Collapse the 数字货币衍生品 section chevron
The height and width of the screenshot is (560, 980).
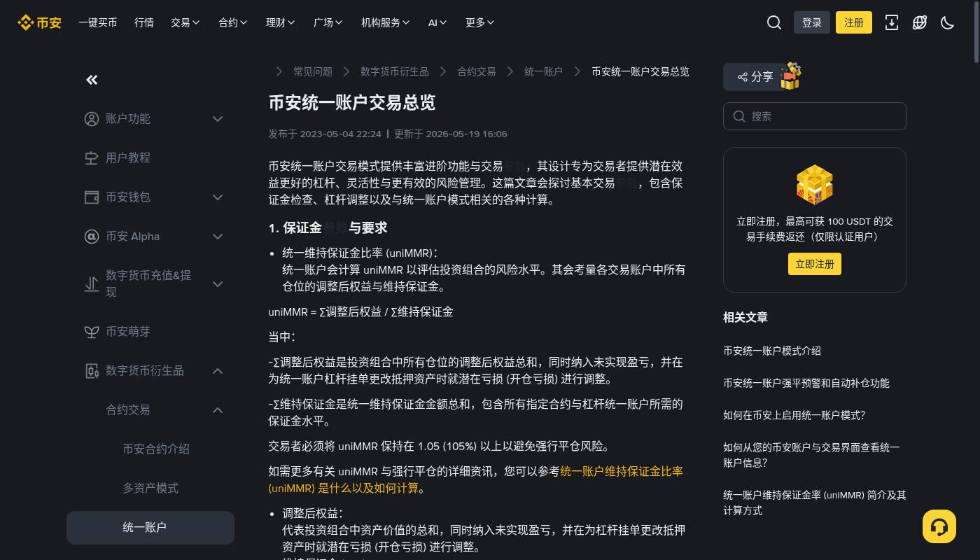pos(218,371)
